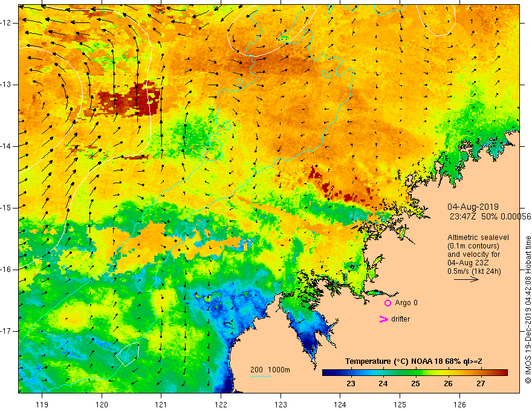Click the Temperature NOAA 18 title text

coord(414,361)
